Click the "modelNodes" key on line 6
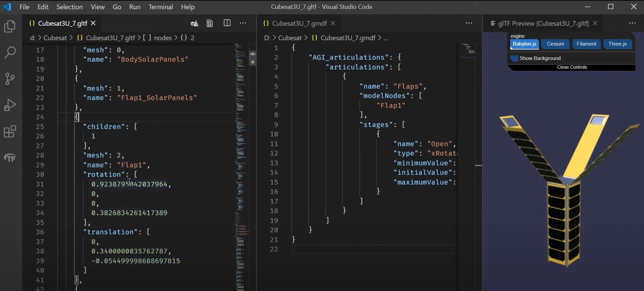Screen dimensions: 644x291 384,96
